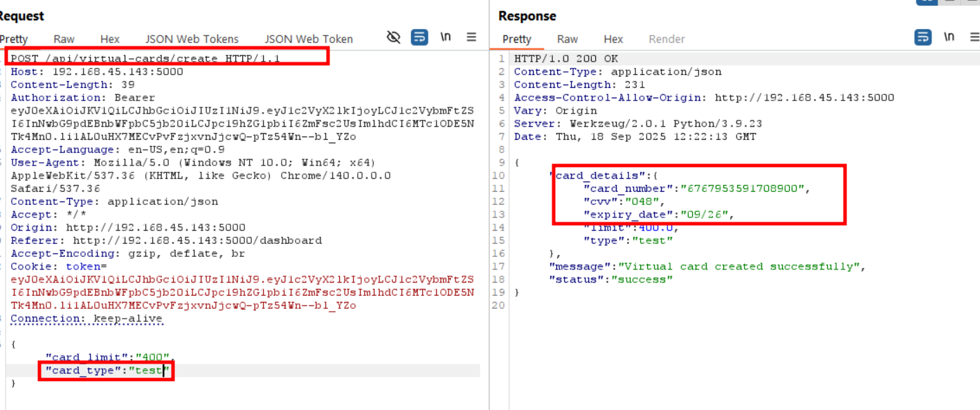The height and width of the screenshot is (410, 980).
Task: Open the Response panel hamburger menu
Action: pos(973,37)
